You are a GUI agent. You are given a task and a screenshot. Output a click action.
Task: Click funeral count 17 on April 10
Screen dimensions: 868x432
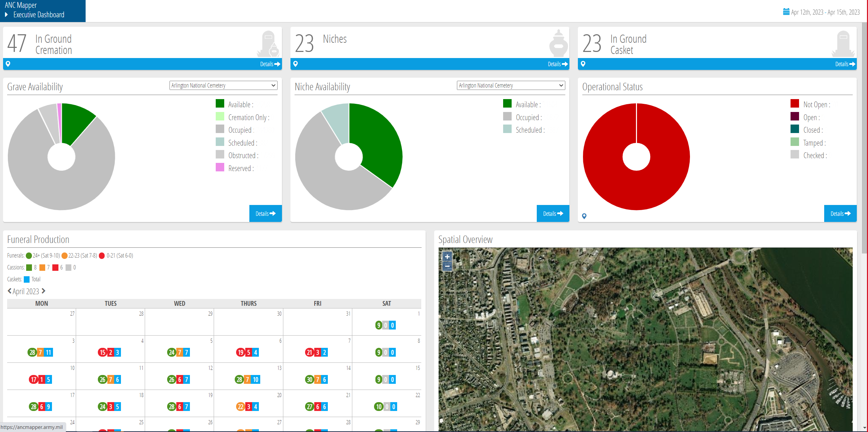(33, 379)
